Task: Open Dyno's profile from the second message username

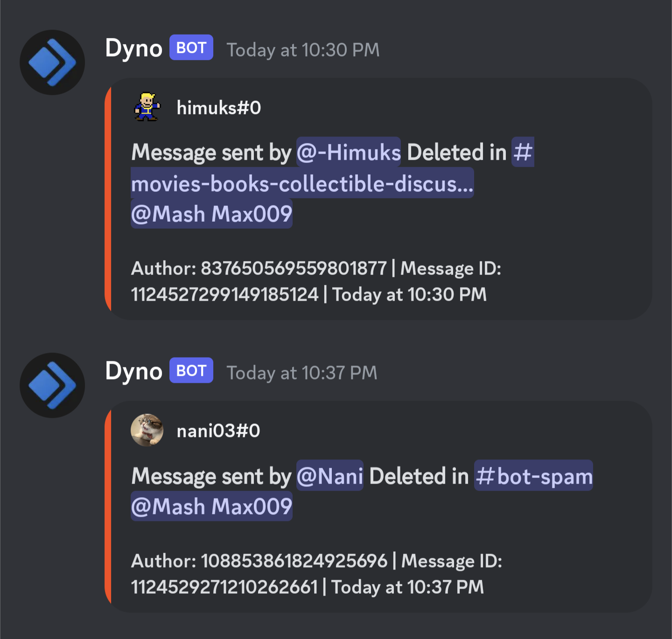Action: pos(134,372)
